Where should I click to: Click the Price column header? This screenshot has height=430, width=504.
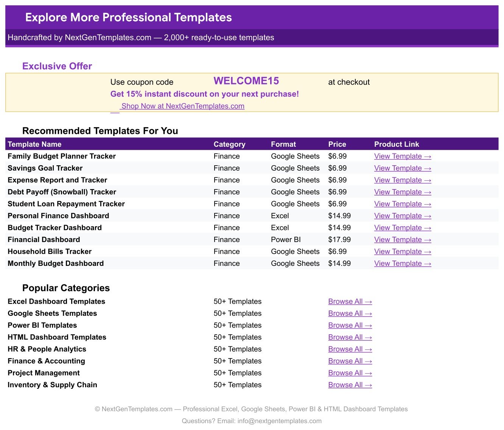point(337,144)
